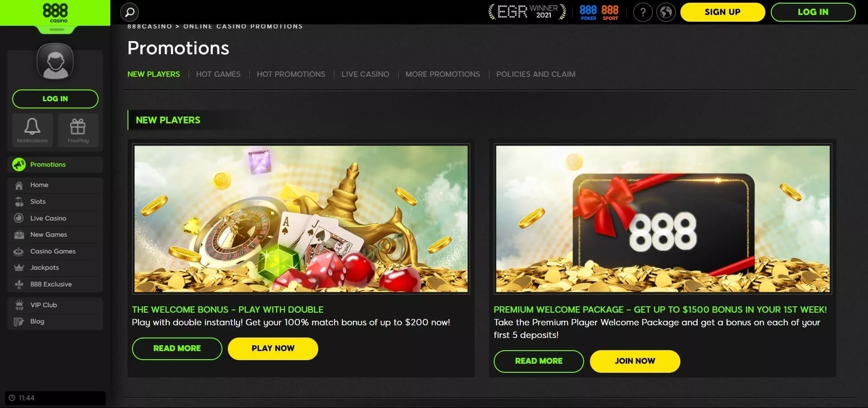Go to the 888 Sport logo
Screen dimensions: 868x408
point(610,12)
